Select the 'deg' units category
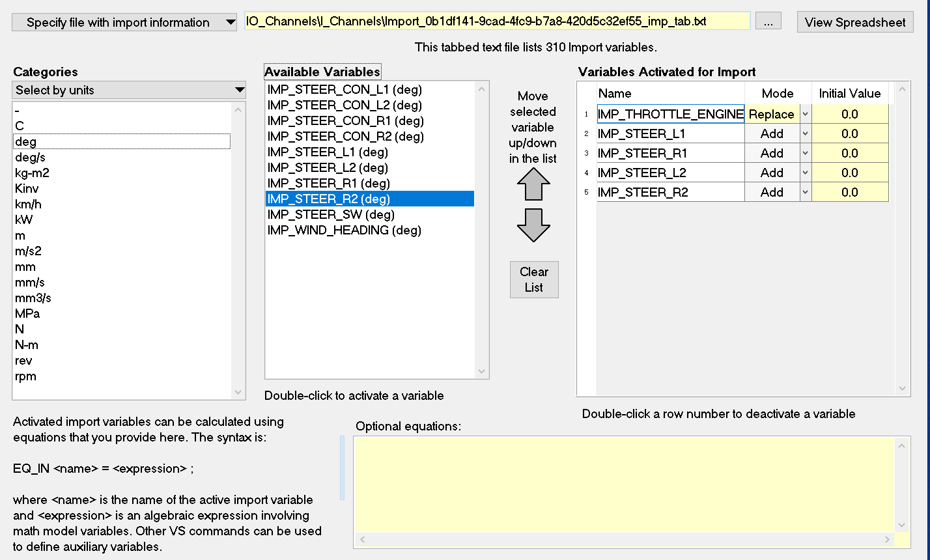Image resolution: width=930 pixels, height=560 pixels. pyautogui.click(x=122, y=141)
